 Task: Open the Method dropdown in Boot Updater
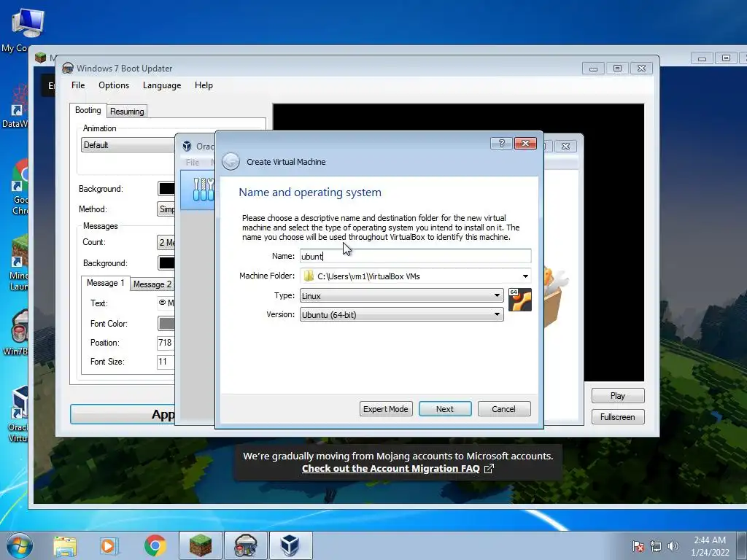click(x=166, y=209)
